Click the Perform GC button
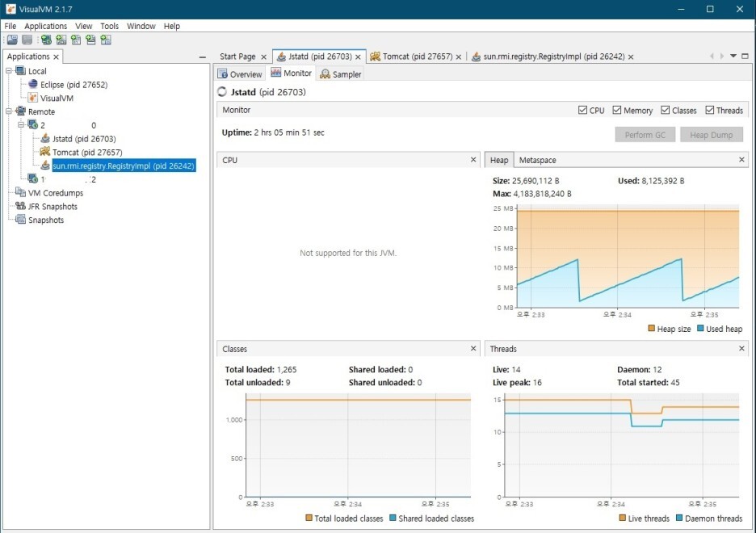This screenshot has width=756, height=533. tap(645, 135)
